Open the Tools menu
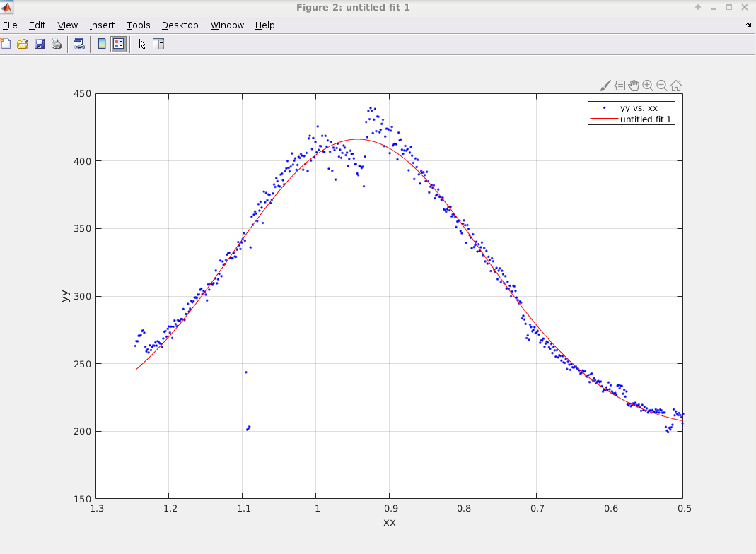Viewport: 756px width, 554px height. pyautogui.click(x=138, y=25)
